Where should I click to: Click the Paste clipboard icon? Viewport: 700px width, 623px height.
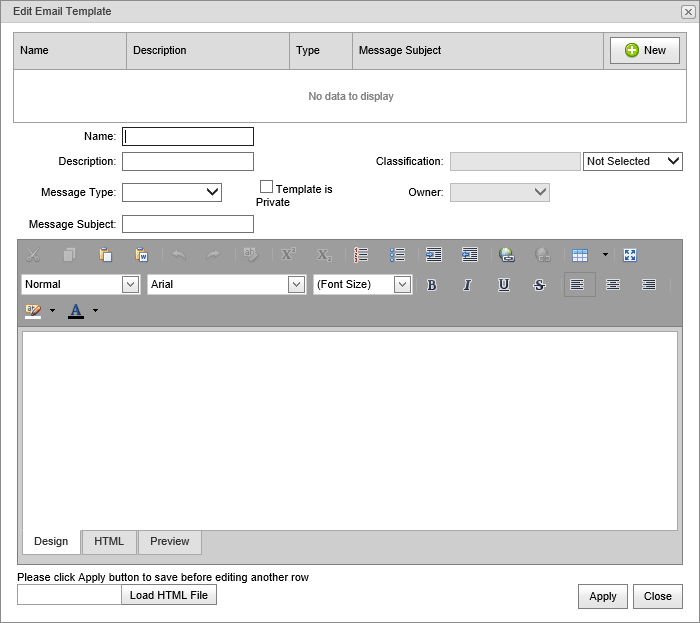(105, 255)
